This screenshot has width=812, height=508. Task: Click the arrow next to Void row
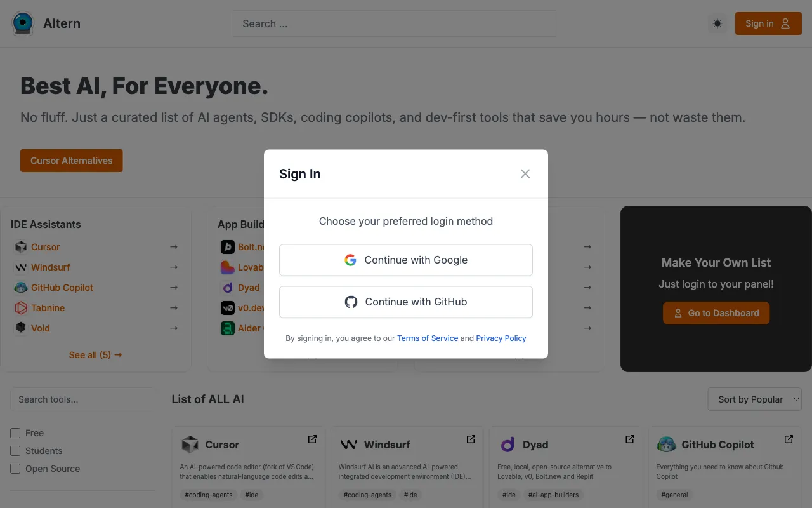[x=174, y=328]
